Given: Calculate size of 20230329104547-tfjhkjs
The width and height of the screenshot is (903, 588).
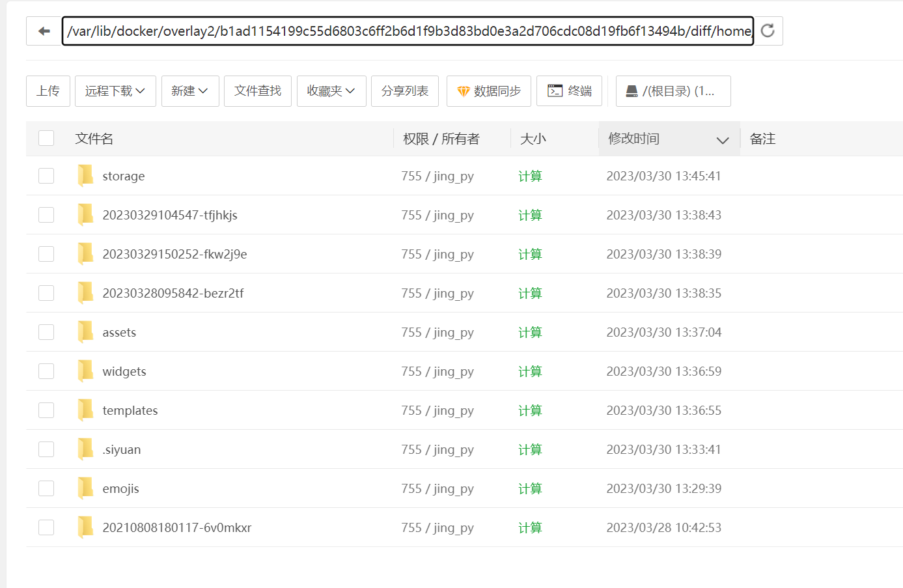Looking at the screenshot, I should point(530,215).
